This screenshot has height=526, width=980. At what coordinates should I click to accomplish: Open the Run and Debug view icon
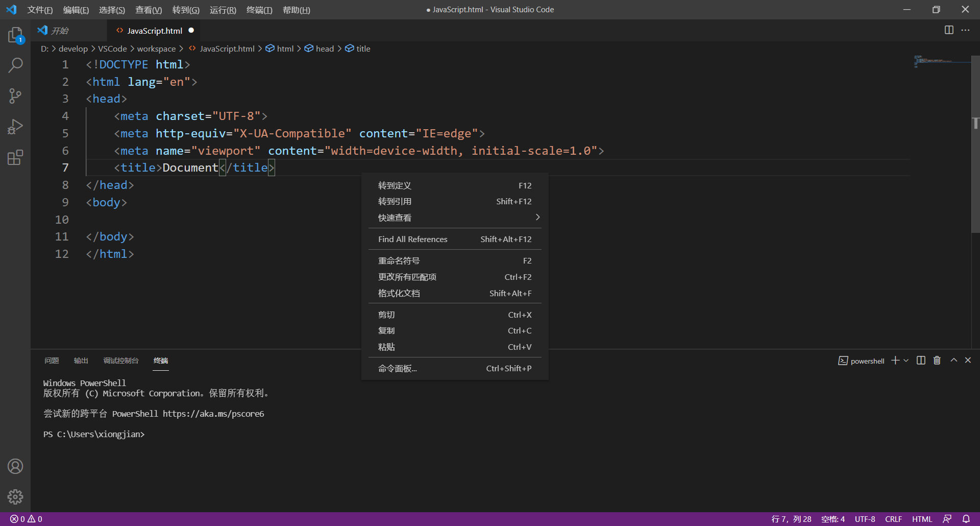15,127
